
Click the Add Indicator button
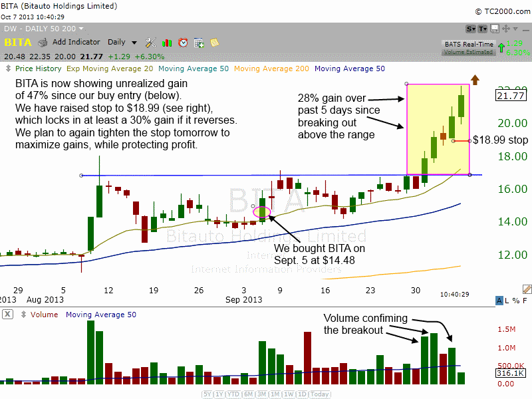click(76, 42)
